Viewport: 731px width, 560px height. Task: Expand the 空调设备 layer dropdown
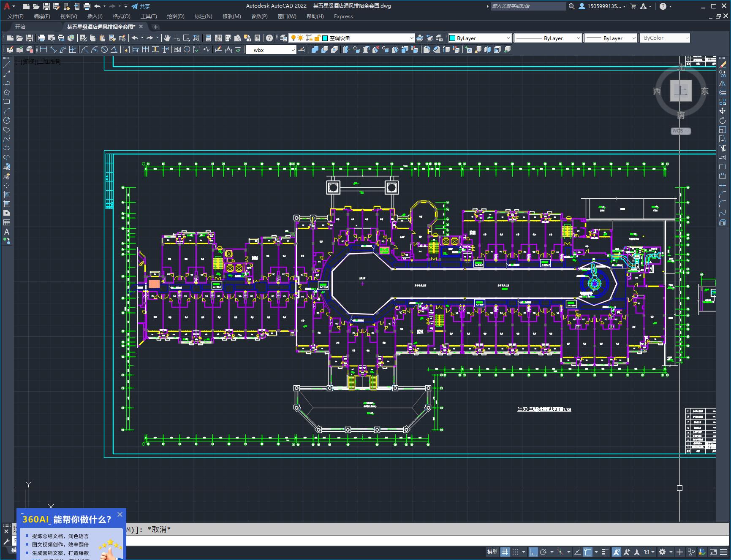(411, 38)
